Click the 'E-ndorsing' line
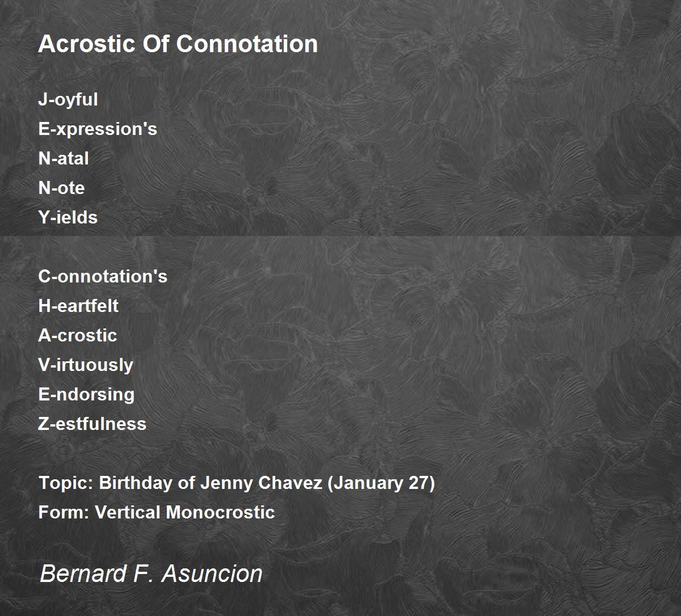 (86, 395)
